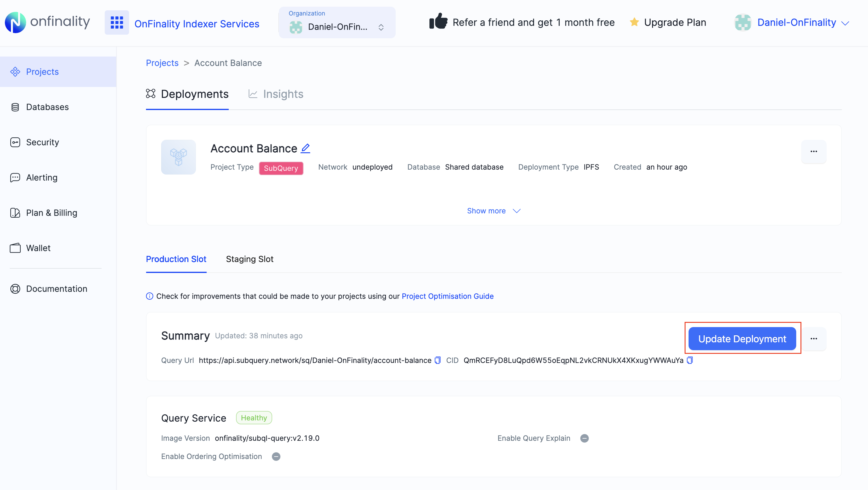
Task: Open the Project Optimisation Guide link
Action: pyautogui.click(x=447, y=296)
